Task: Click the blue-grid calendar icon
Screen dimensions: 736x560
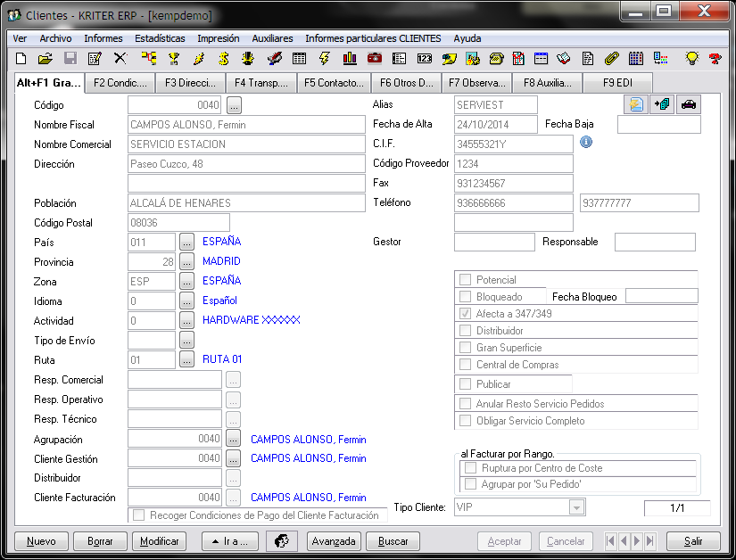Action: point(636,59)
